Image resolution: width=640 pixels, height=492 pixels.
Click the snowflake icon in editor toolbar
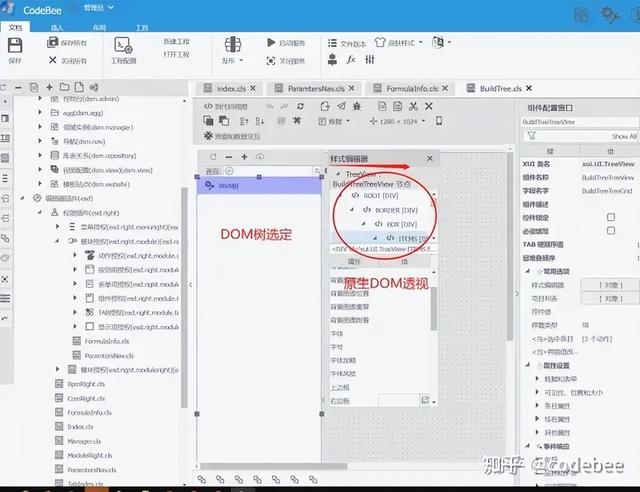click(208, 136)
